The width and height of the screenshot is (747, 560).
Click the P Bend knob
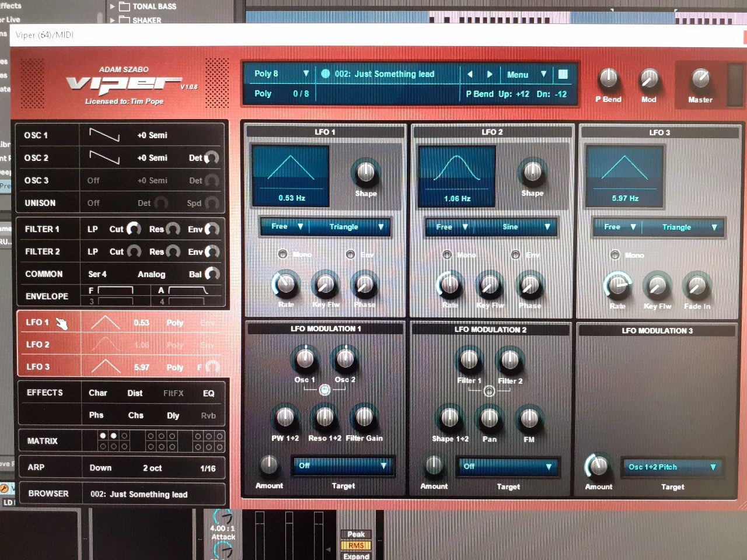tap(609, 78)
